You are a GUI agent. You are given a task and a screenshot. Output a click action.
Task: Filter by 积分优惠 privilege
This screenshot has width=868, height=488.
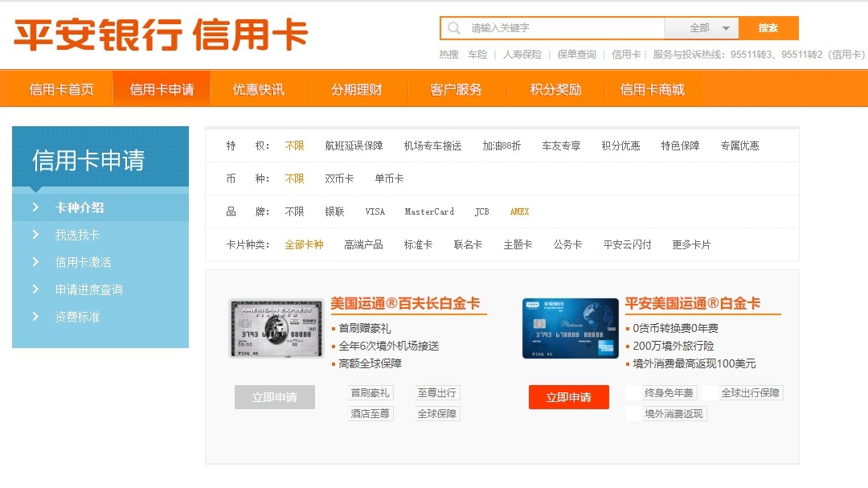(x=620, y=146)
